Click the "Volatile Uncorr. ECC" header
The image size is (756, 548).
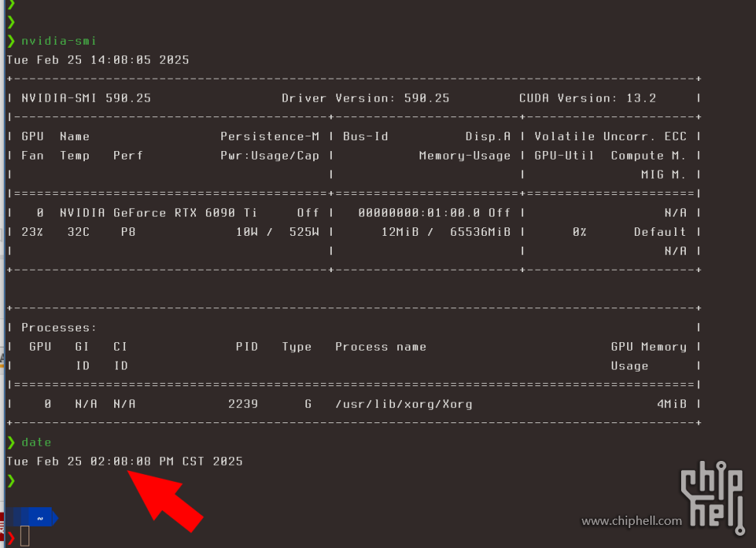click(610, 136)
